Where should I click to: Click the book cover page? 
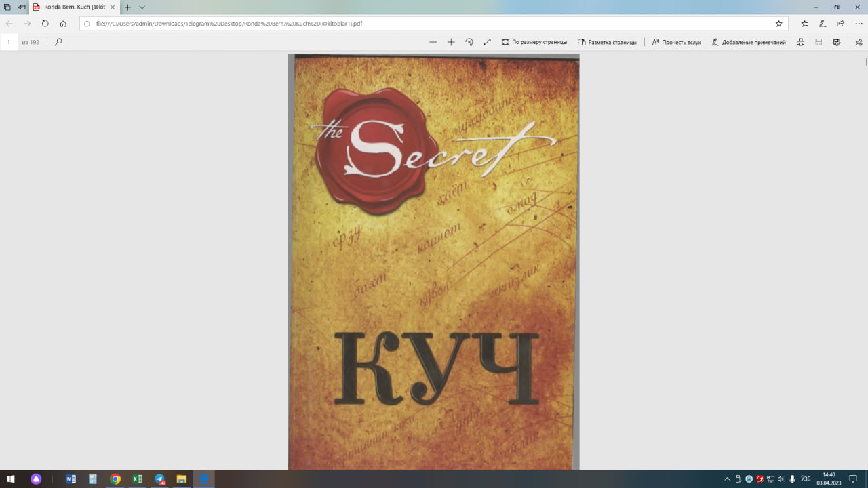[434, 262]
